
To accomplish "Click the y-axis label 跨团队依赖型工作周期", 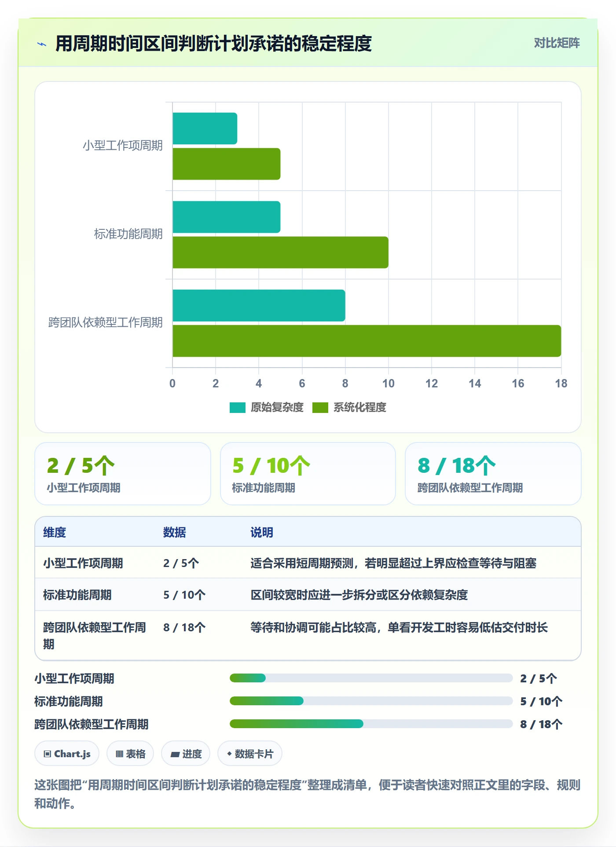I will pos(105,322).
